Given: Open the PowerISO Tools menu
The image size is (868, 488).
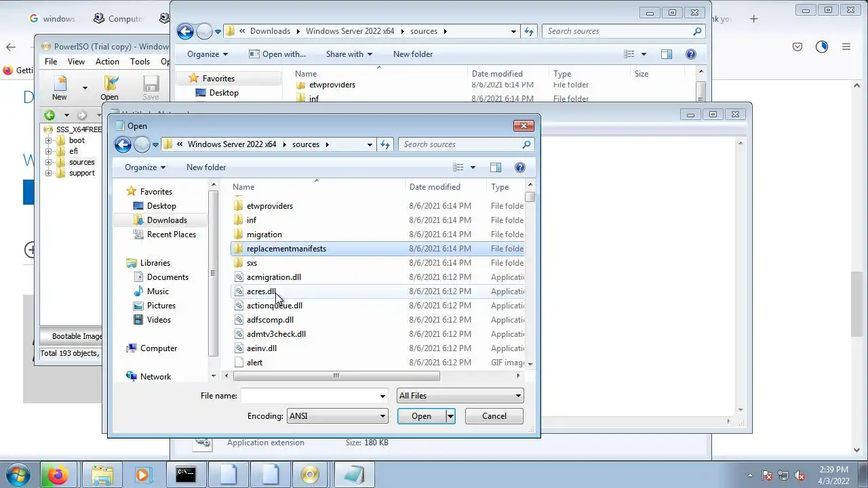Looking at the screenshot, I should (140, 62).
